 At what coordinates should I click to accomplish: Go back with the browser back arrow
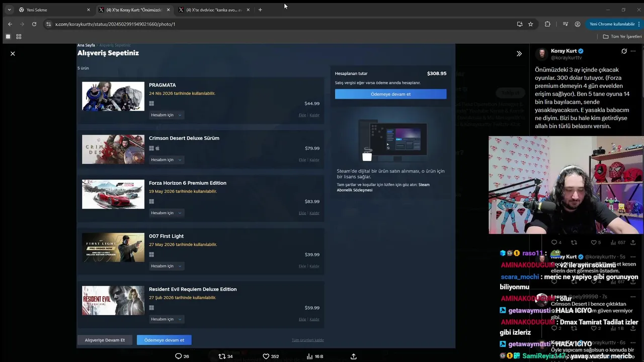pyautogui.click(x=10, y=24)
